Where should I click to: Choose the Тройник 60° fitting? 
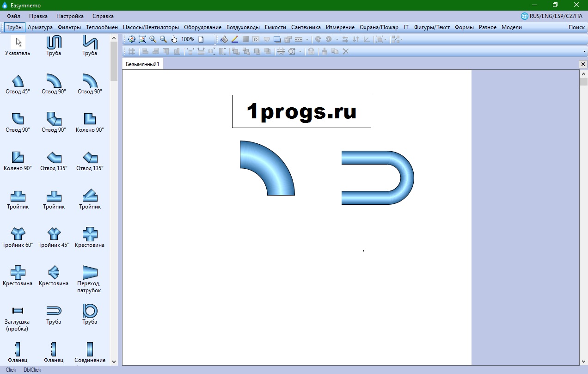point(18,238)
